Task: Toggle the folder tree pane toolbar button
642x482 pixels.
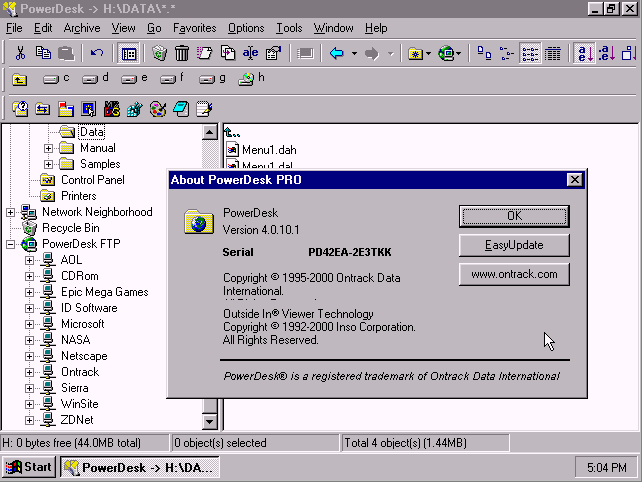Action: click(129, 54)
